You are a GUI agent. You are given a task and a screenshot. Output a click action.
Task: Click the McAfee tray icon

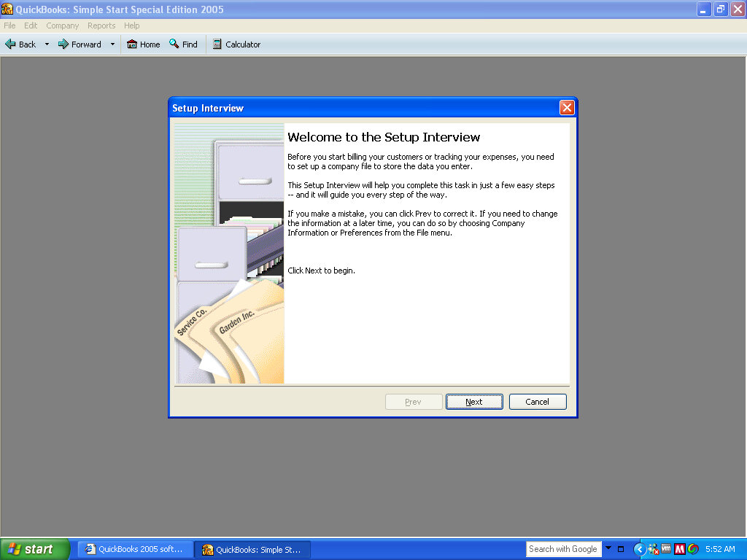tap(679, 549)
